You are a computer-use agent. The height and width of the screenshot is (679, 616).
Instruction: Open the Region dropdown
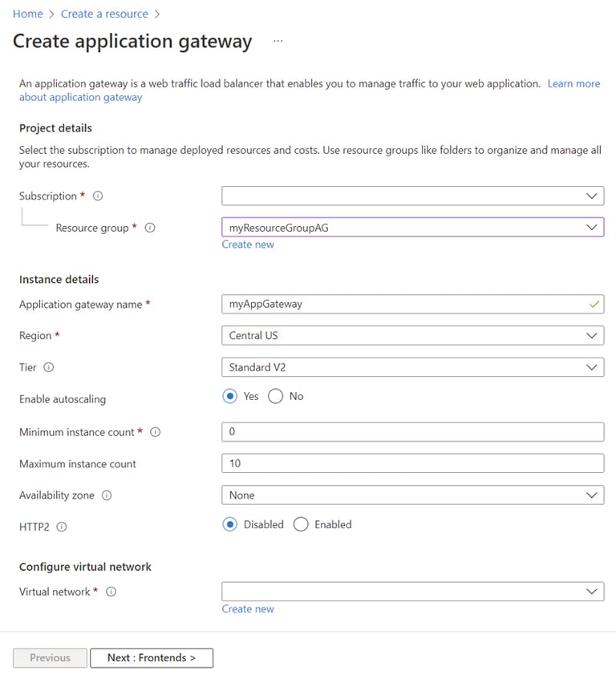(593, 335)
